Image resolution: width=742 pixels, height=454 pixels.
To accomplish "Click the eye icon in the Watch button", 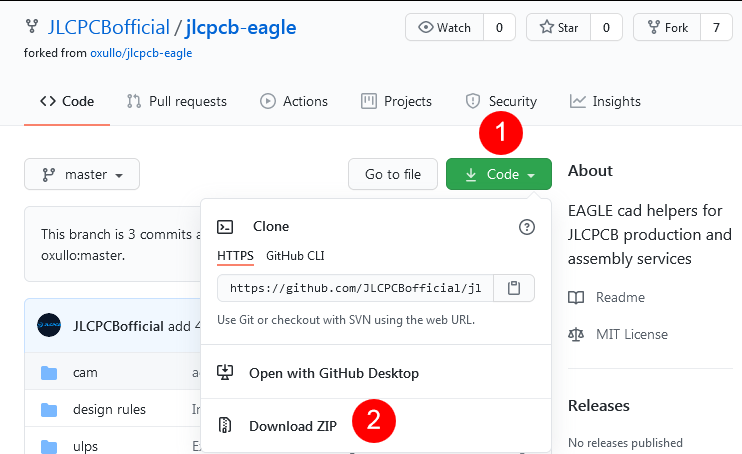I will point(425,27).
